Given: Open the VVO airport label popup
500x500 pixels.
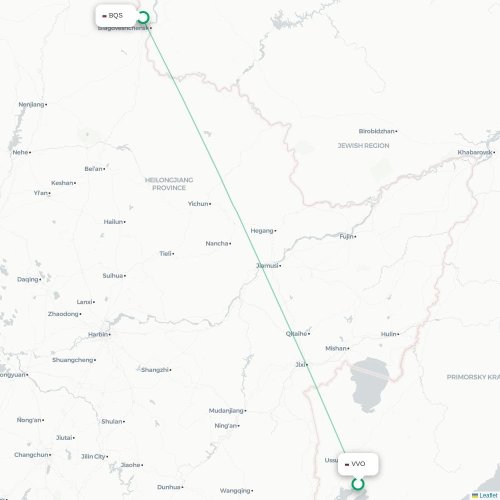Looking at the screenshot, I should 358,464.
